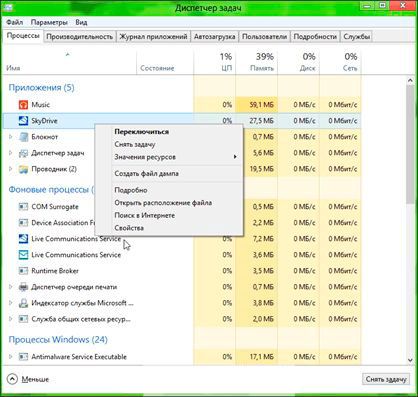
Task: Click the Снять задачу button at bottom
Action: [386, 379]
